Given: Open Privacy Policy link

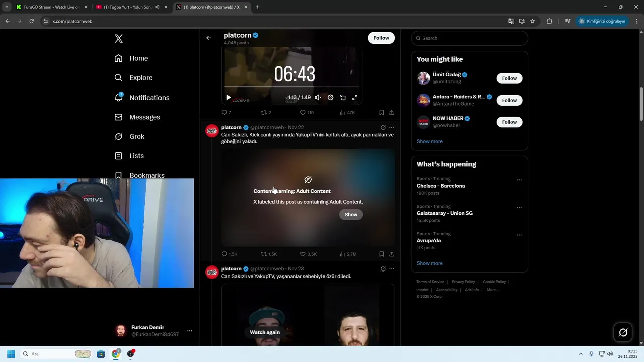Looking at the screenshot, I should pyautogui.click(x=463, y=282).
